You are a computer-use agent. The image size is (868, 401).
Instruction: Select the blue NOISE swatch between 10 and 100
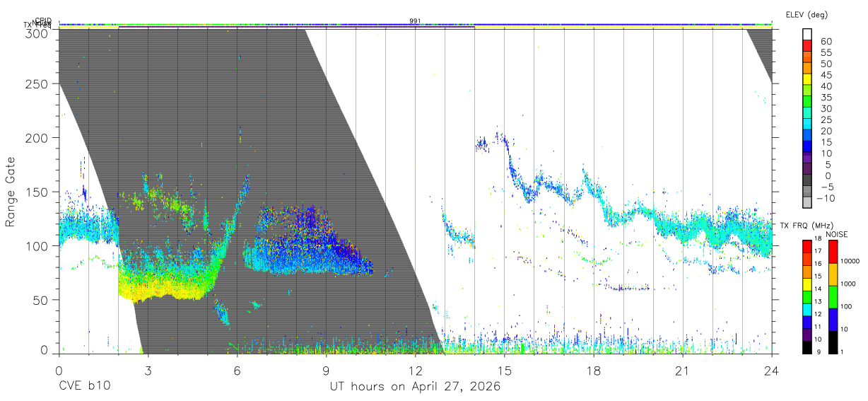(x=833, y=319)
